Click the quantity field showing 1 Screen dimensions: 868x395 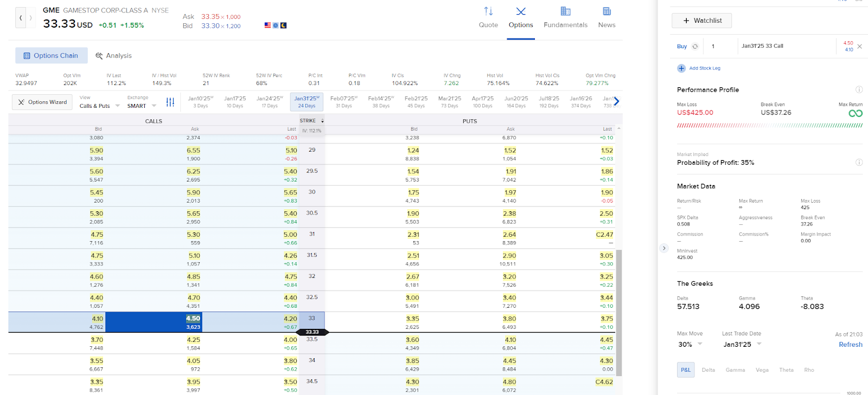point(720,47)
